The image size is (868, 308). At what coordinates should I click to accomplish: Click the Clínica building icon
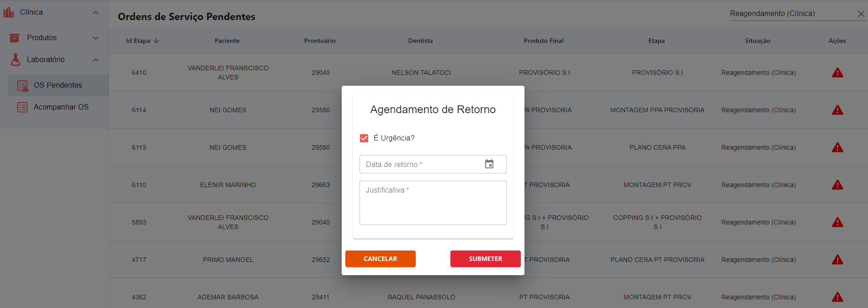9,12
